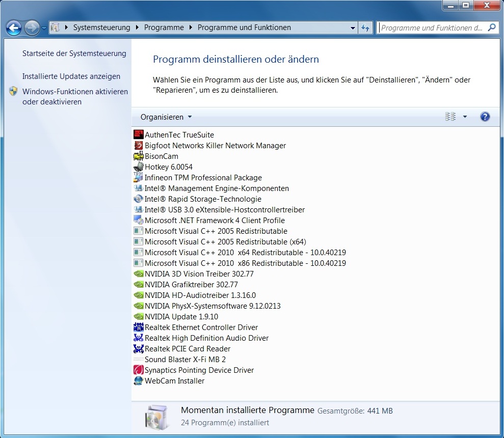This screenshot has height=438, width=504.
Task: Open the address bar history dropdown
Action: click(x=353, y=28)
